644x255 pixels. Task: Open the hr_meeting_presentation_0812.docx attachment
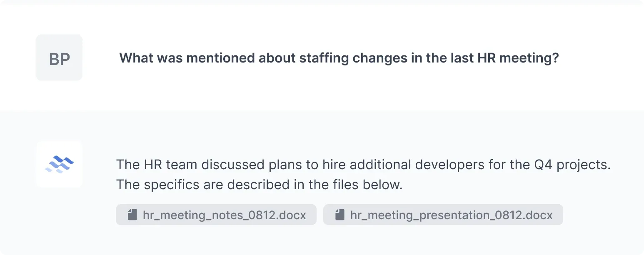point(443,215)
